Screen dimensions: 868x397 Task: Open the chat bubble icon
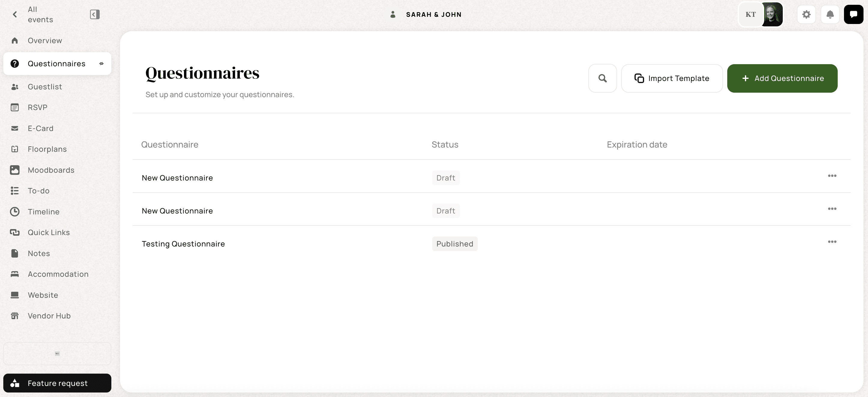(x=853, y=14)
